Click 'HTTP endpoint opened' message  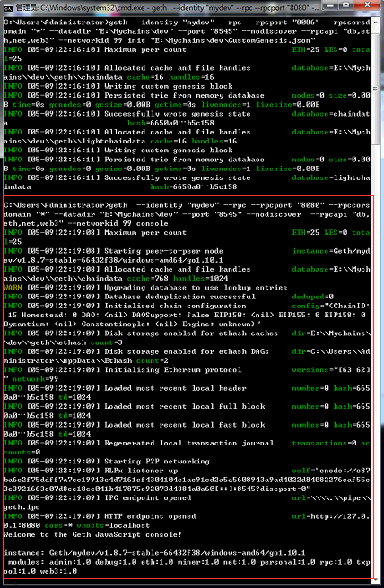pos(150,516)
